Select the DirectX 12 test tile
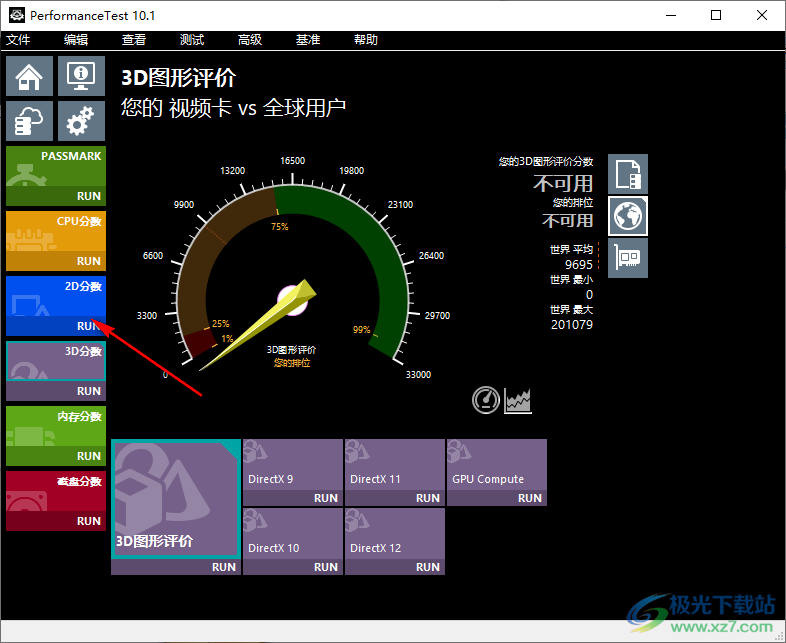The height and width of the screenshot is (643, 786). [x=395, y=534]
